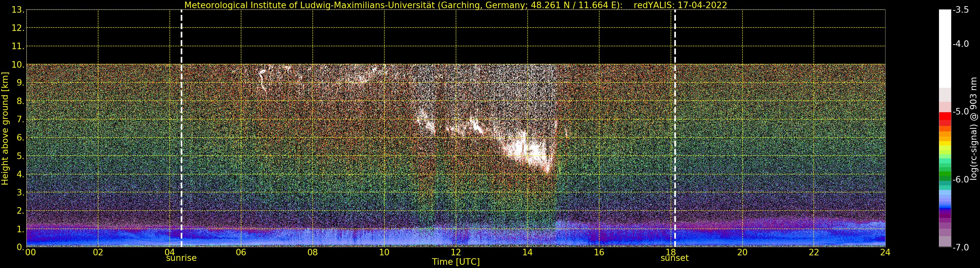
Task: Click the height-axis tick label '2.'
Action: tap(21, 211)
